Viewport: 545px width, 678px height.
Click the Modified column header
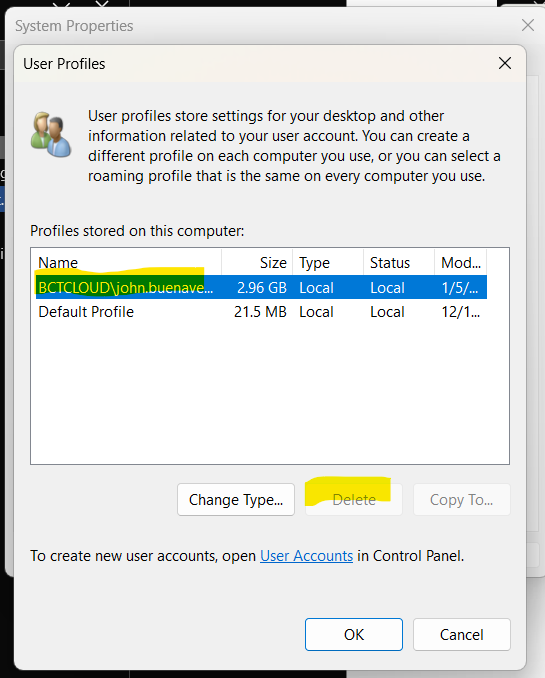(461, 262)
